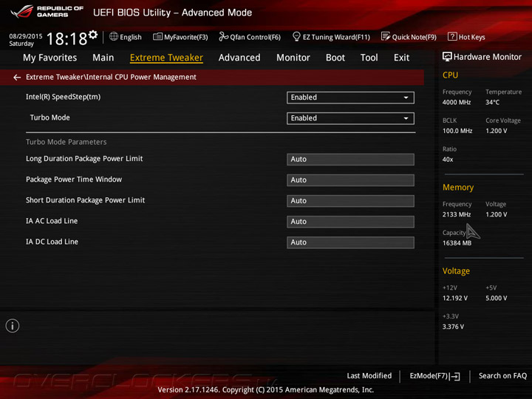Click the info icon at bottom left

[x=13, y=326]
